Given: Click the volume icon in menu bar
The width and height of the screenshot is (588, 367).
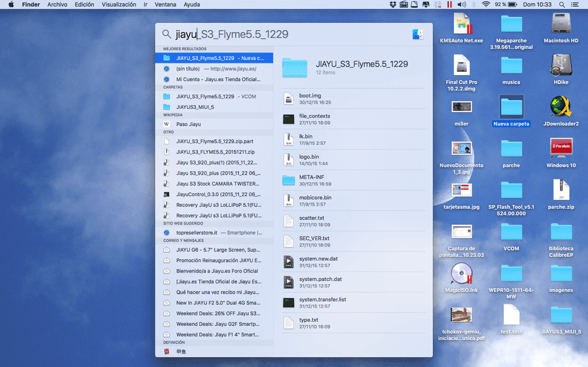Looking at the screenshot, I should tap(462, 5).
